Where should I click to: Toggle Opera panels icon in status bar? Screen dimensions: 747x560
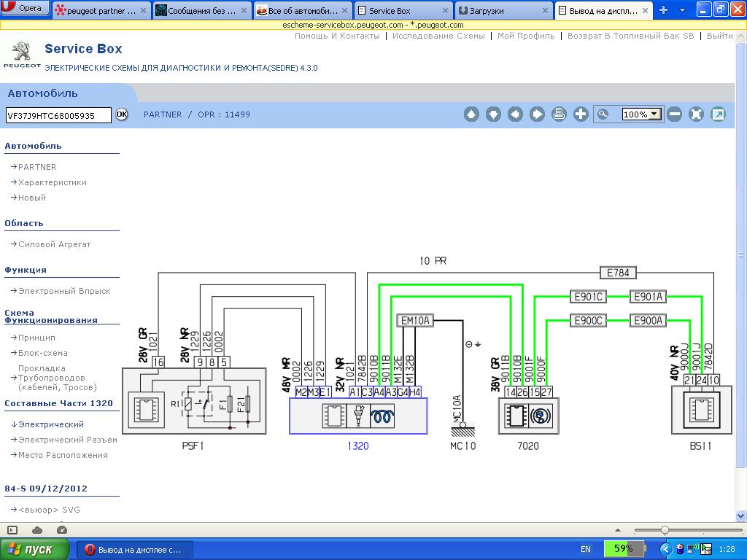pos(12,530)
